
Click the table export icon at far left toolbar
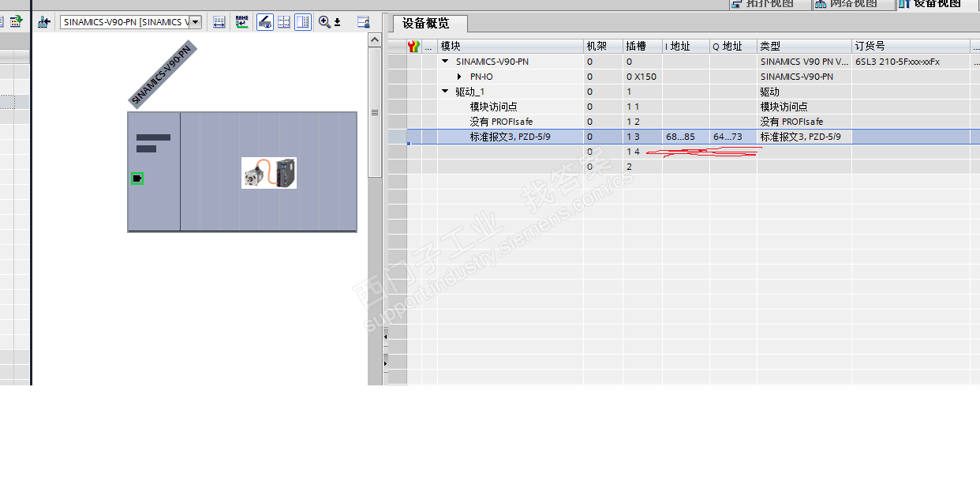click(15, 22)
